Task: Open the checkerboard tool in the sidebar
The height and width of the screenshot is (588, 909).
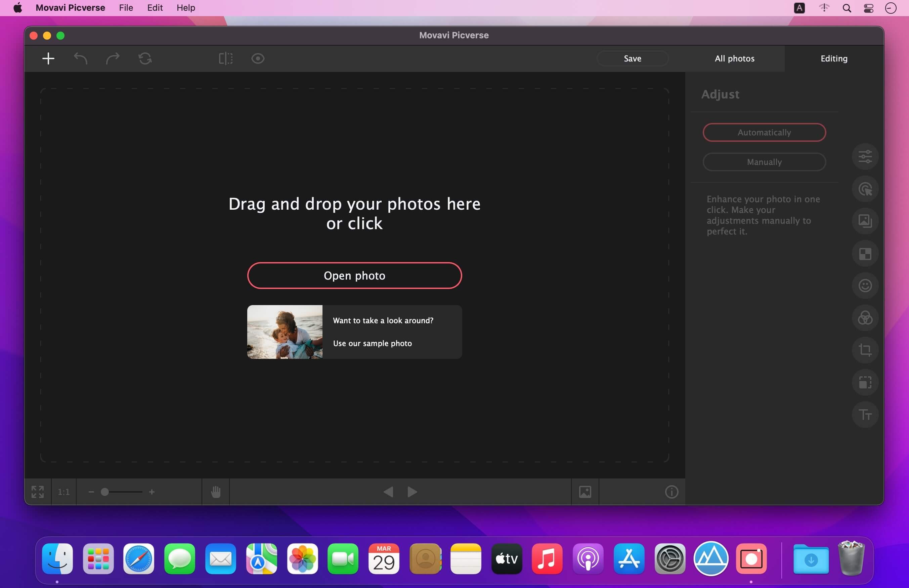Action: pos(865,254)
